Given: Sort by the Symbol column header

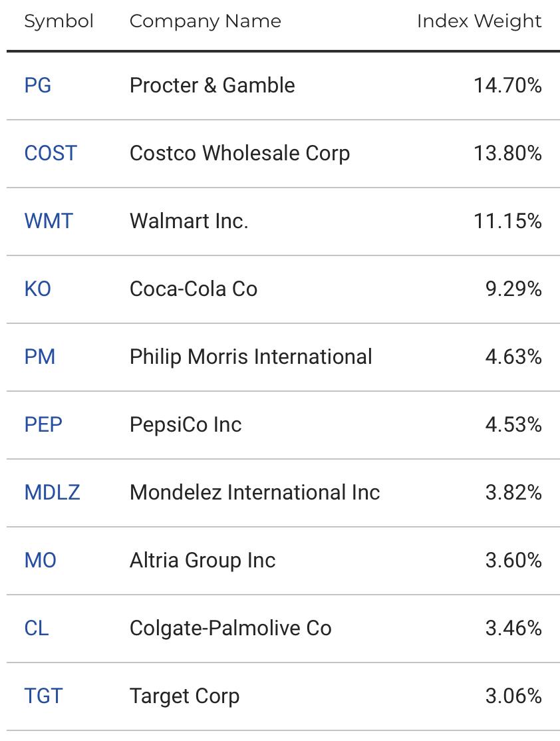Looking at the screenshot, I should point(59,22).
